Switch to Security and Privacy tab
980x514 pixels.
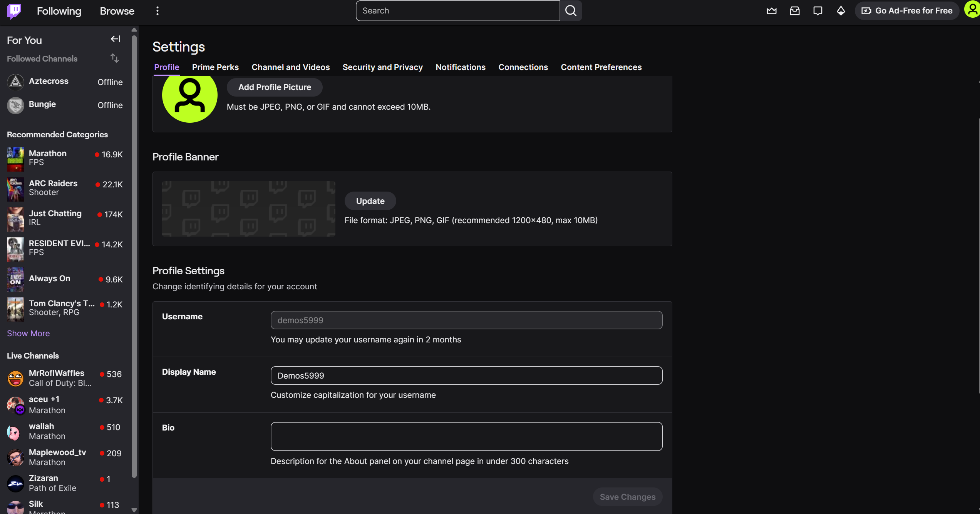(x=382, y=67)
